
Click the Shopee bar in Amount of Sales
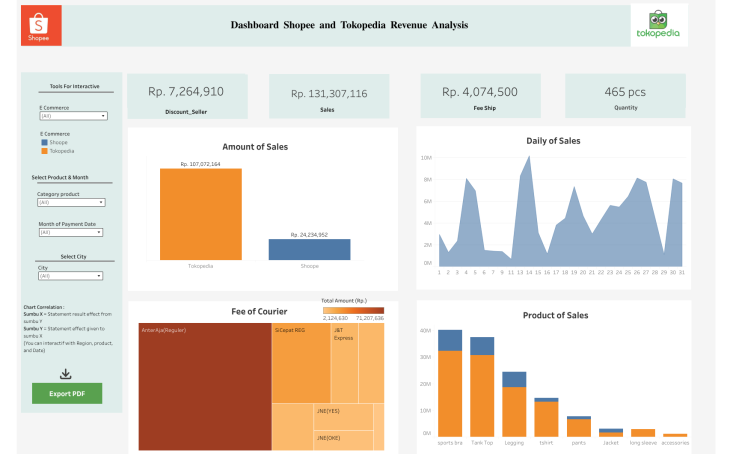point(309,249)
